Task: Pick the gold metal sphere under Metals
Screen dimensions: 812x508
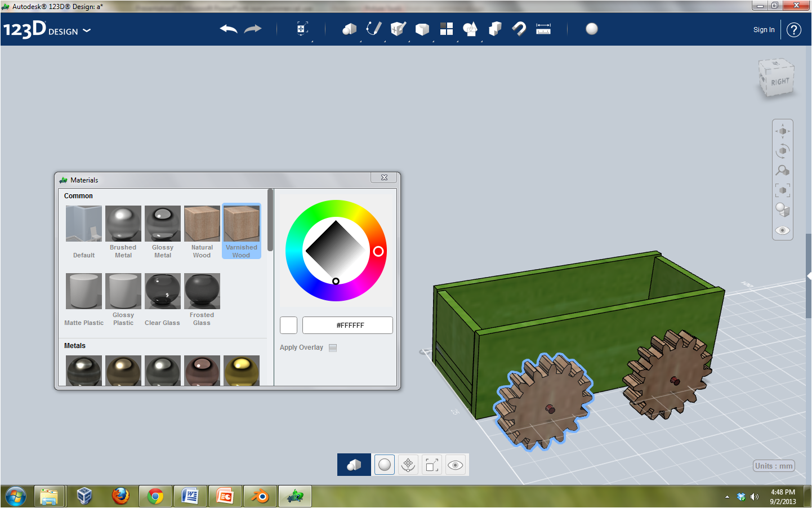Action: [242, 371]
